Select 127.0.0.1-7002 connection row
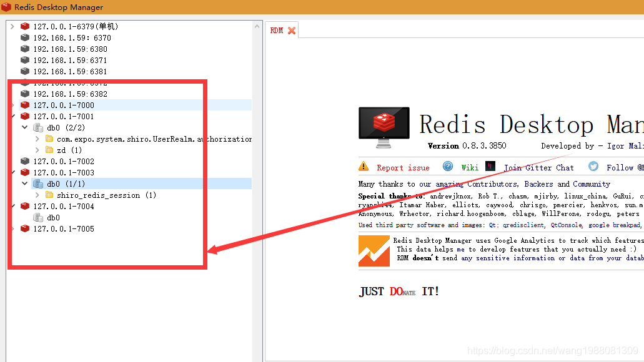The height and width of the screenshot is (362, 644). (64, 161)
